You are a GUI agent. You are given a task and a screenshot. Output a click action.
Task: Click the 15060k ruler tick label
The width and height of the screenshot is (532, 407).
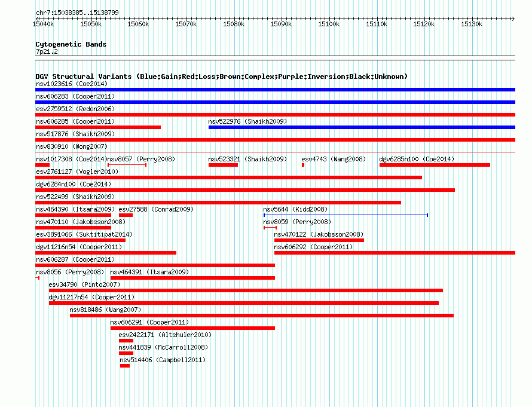coord(138,24)
